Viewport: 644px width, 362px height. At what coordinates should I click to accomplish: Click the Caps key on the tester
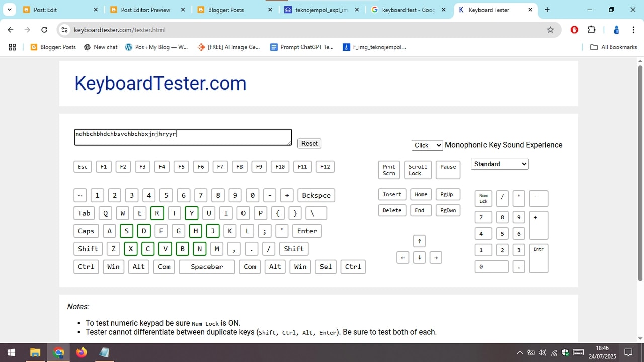click(x=86, y=231)
